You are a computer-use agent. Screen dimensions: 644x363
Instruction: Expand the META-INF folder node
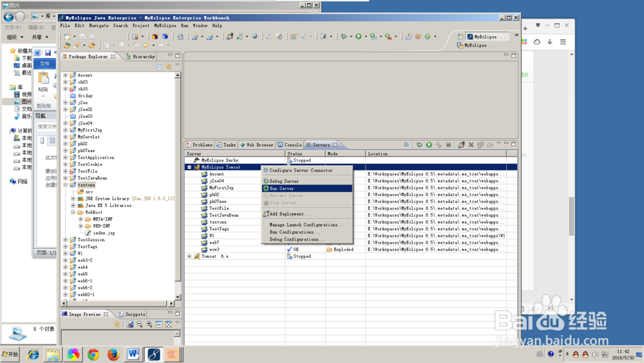point(80,219)
